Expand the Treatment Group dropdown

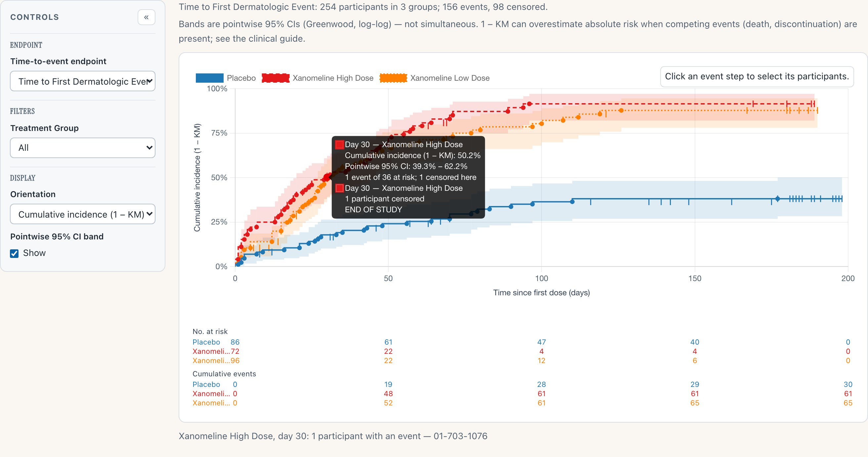tap(83, 148)
